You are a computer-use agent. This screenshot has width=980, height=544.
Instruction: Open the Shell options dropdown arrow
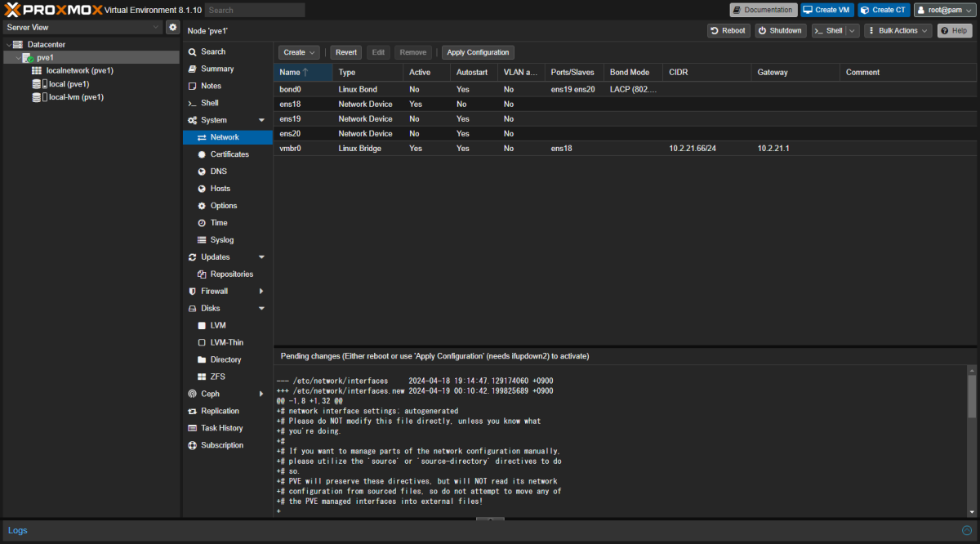pos(852,30)
